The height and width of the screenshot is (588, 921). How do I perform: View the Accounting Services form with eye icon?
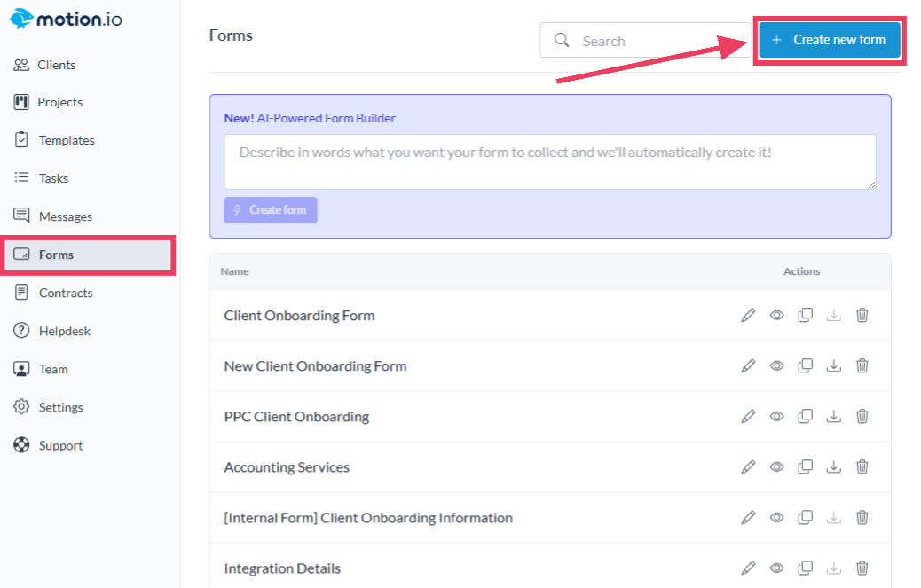pyautogui.click(x=776, y=466)
